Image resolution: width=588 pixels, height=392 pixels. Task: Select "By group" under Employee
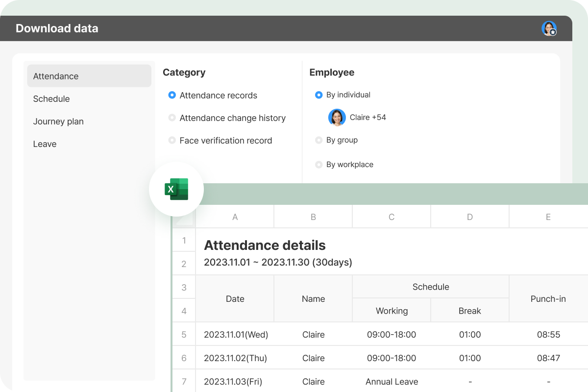pyautogui.click(x=319, y=140)
